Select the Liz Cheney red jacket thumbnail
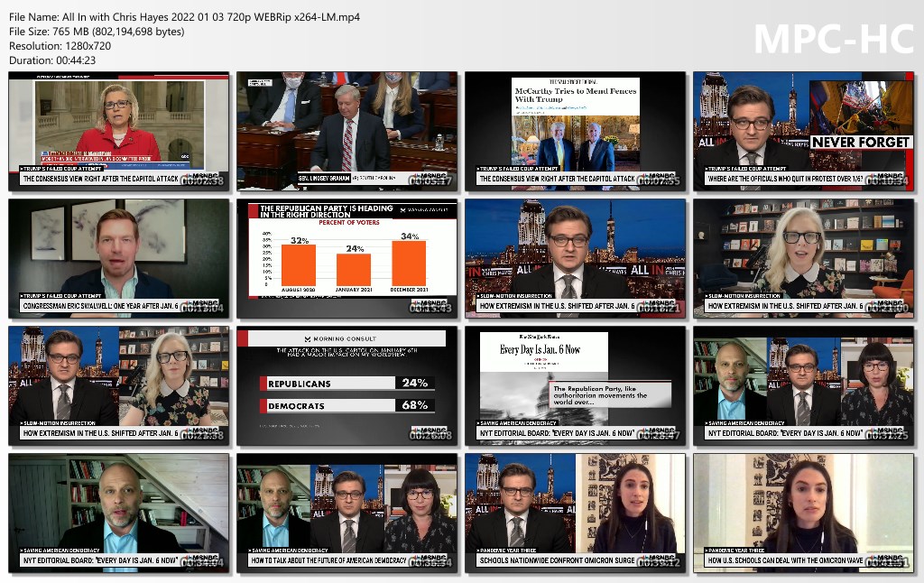 click(x=118, y=132)
